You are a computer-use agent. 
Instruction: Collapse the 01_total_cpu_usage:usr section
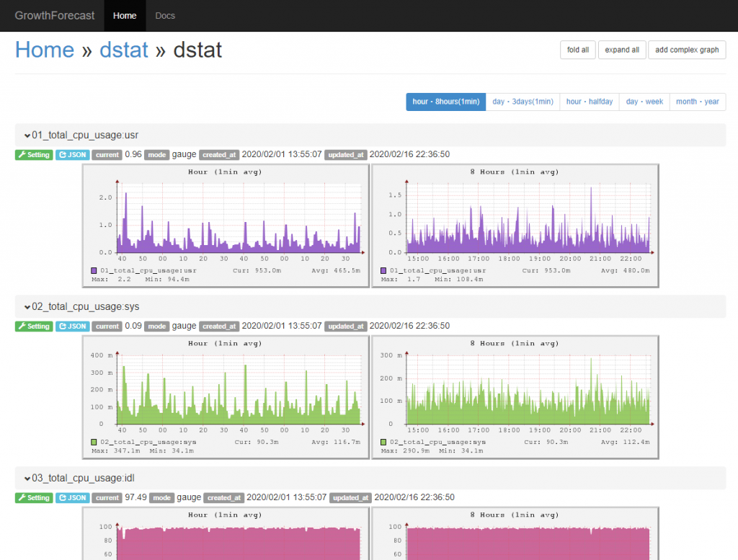tap(27, 135)
